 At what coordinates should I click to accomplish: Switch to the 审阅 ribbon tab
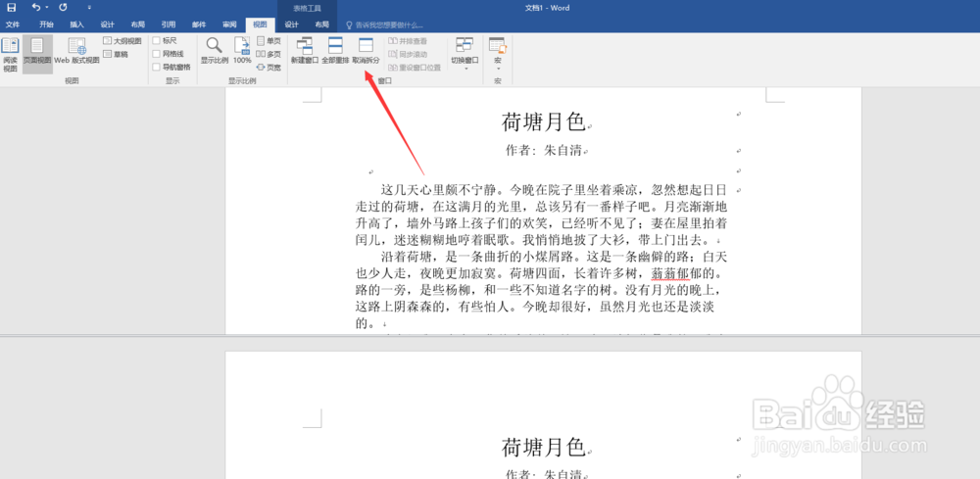[x=229, y=25]
